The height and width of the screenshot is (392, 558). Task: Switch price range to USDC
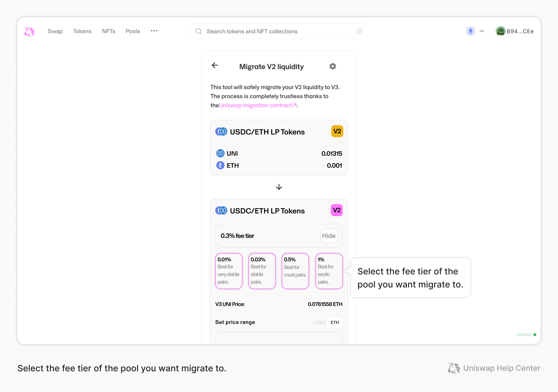[x=320, y=323]
